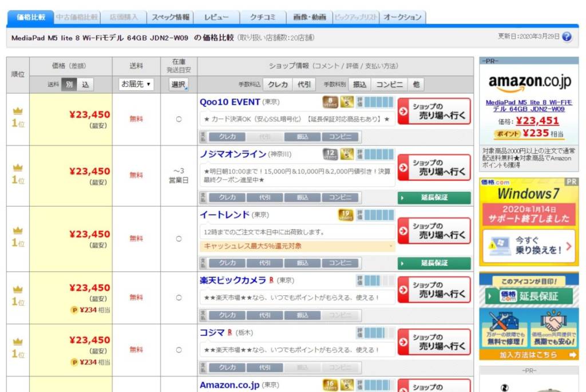Enable the クレカ payment filter in header

(278, 85)
